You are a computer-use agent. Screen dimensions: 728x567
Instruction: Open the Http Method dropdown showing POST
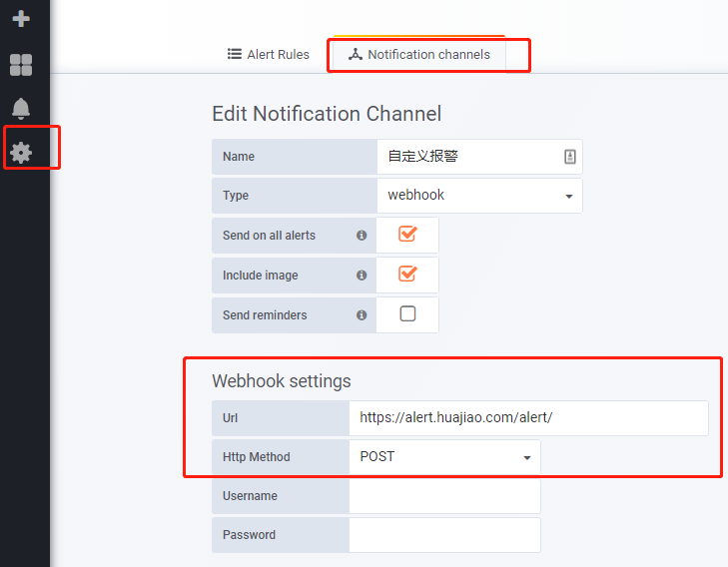point(444,457)
